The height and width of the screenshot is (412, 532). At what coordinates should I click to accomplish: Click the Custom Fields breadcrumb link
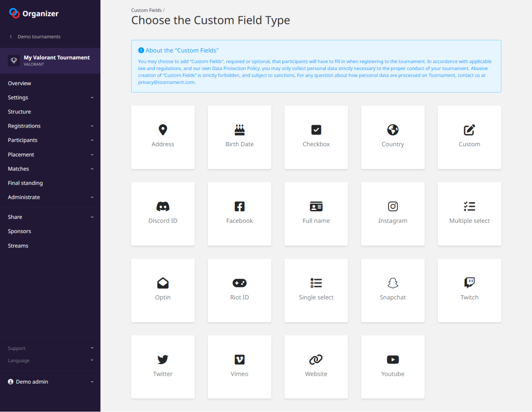coord(146,10)
